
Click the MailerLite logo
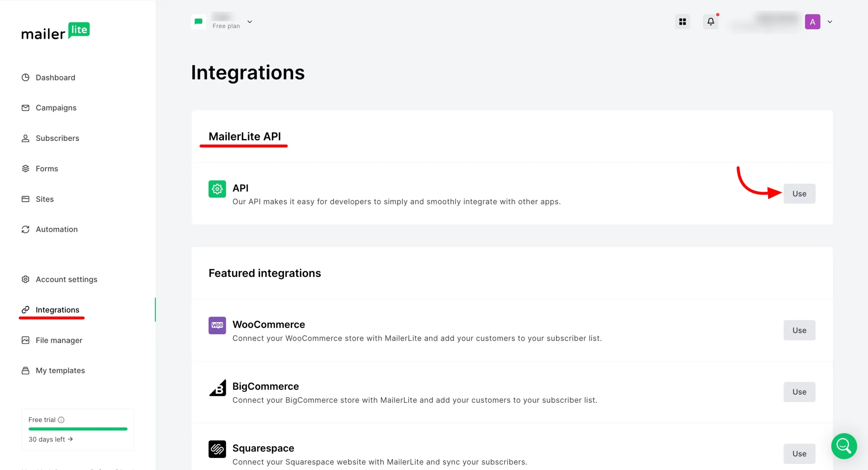(55, 31)
